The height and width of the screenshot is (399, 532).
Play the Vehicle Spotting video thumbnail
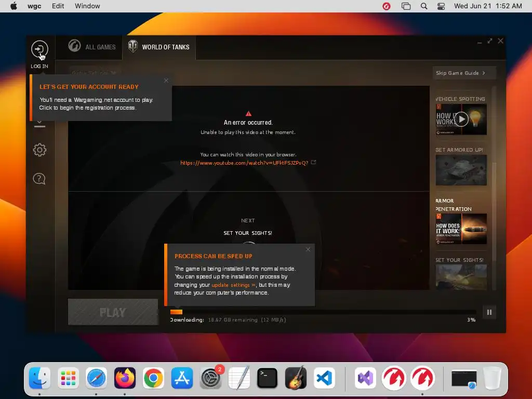coord(461,119)
